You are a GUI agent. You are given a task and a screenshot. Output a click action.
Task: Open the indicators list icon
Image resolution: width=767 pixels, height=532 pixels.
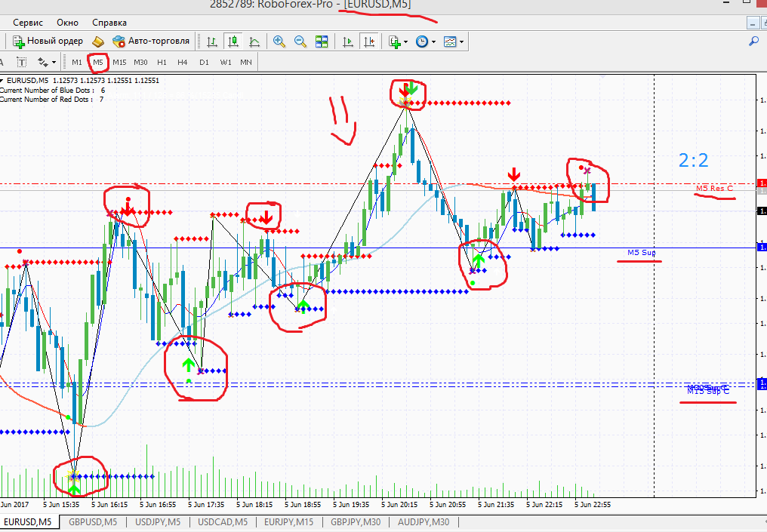tap(394, 42)
